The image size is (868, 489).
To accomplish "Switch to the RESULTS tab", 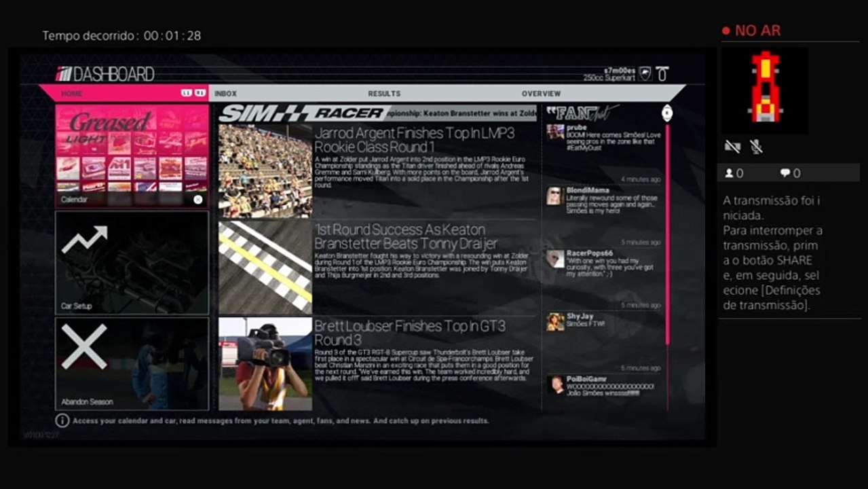I will click(x=384, y=94).
